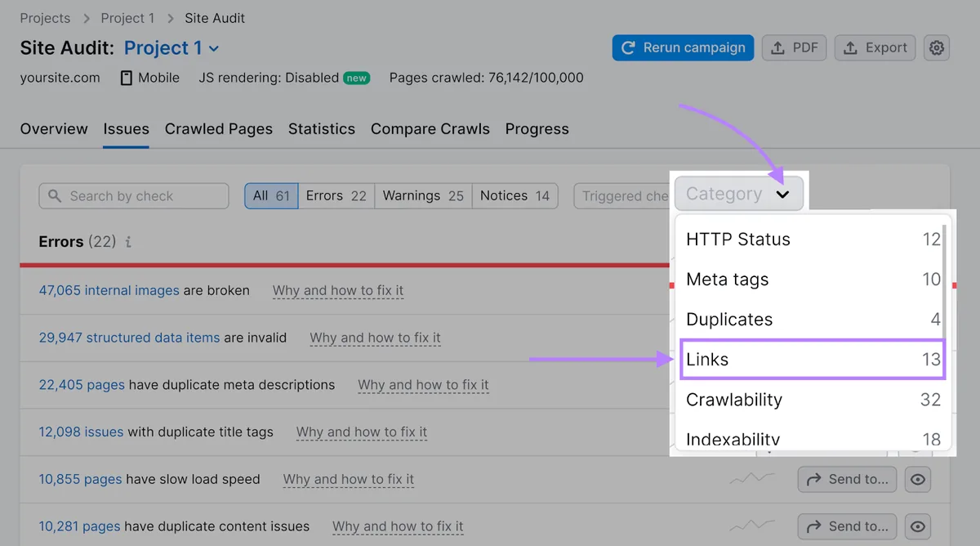Image resolution: width=980 pixels, height=546 pixels.
Task: Select Meta tags category option
Action: click(x=813, y=280)
